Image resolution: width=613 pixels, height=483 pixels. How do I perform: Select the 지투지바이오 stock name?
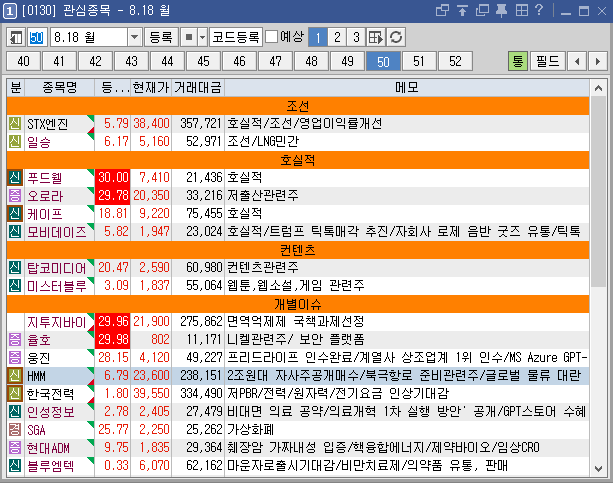point(56,321)
